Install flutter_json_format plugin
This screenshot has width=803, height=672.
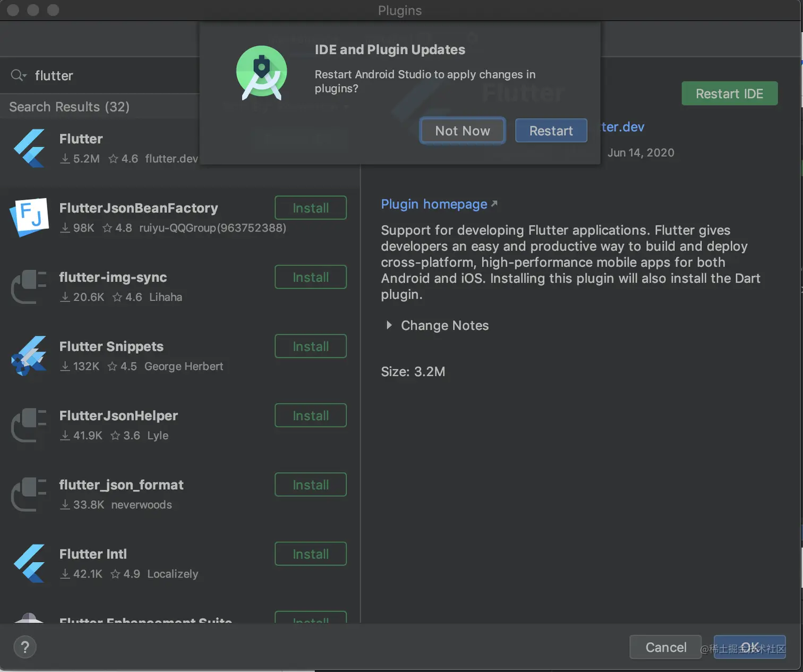pos(311,484)
